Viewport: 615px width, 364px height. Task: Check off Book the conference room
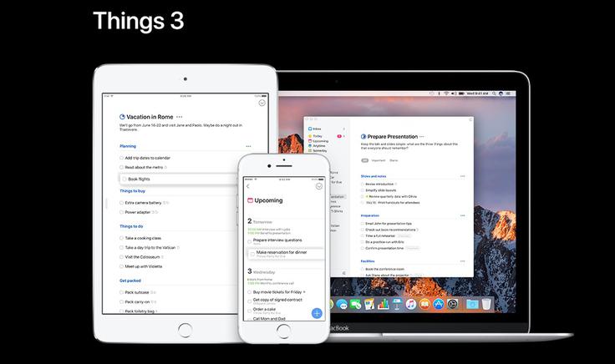point(363,269)
